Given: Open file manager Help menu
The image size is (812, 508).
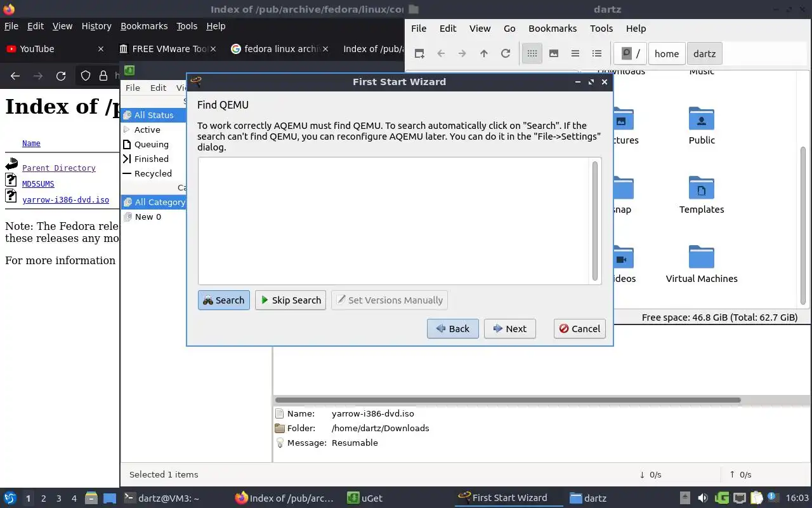Looking at the screenshot, I should point(636,29).
